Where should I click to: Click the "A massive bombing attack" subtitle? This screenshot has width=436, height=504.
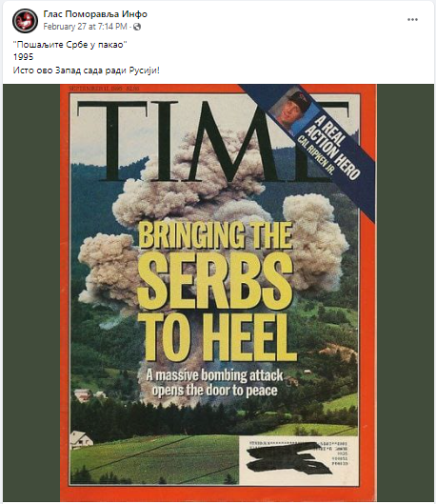coord(214,375)
